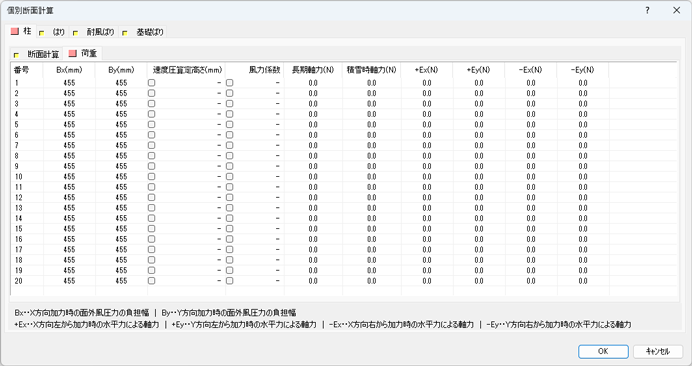Toggle 速度圧算定高さ checkbox in row 15
This screenshot has width=692, height=366.
pos(151,229)
